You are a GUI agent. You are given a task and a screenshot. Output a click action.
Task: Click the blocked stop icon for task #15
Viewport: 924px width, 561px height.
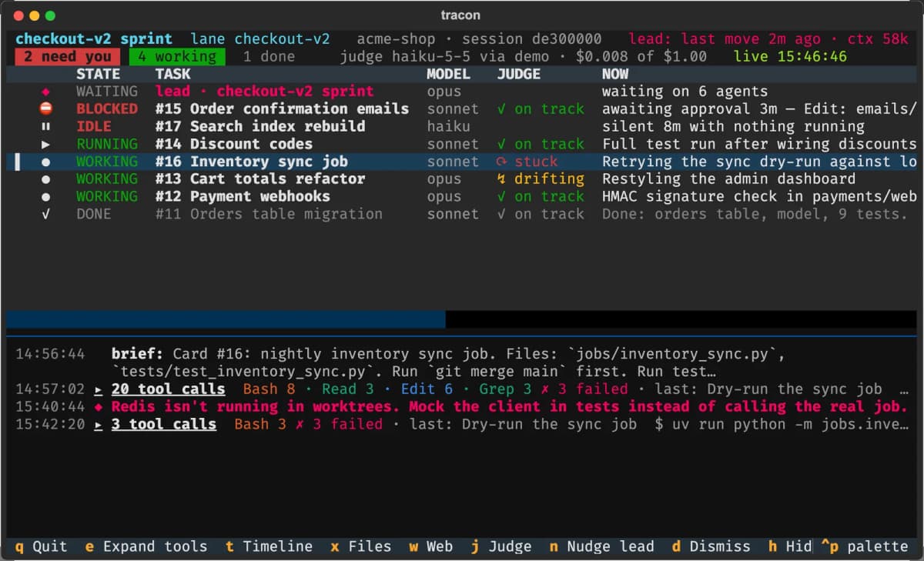[45, 109]
